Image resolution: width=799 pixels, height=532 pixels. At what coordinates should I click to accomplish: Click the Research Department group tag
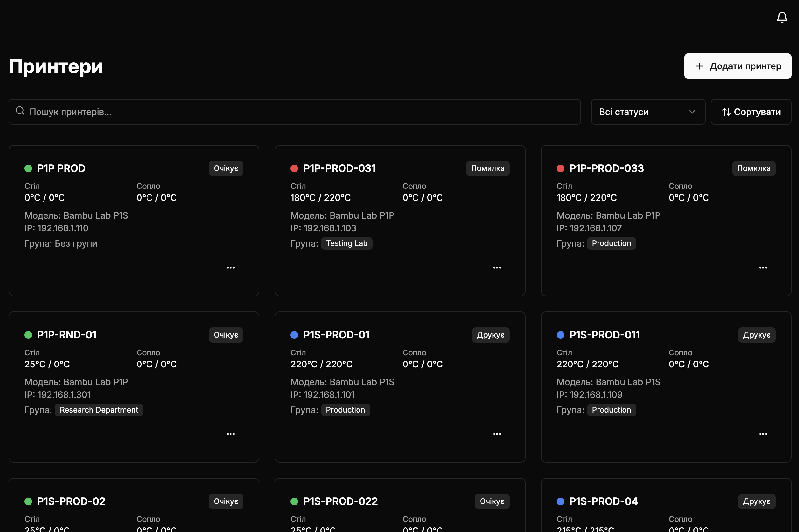(99, 410)
